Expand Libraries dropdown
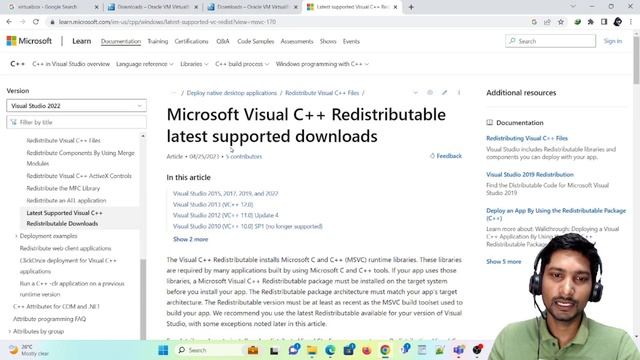640x360 pixels. (194, 64)
